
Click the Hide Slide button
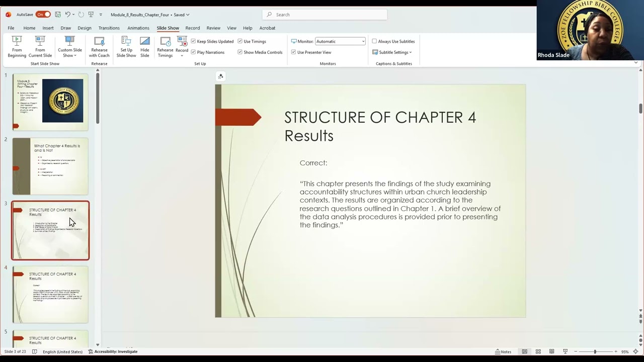point(145,47)
